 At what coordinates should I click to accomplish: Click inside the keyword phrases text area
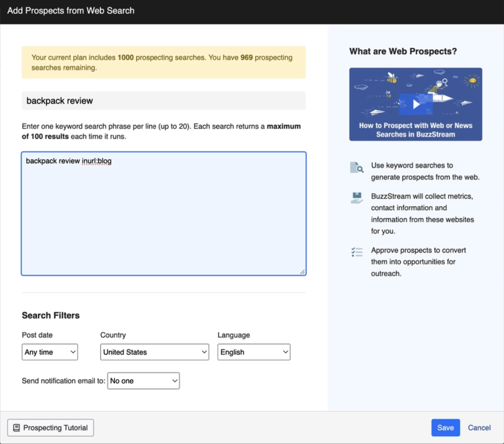point(163,217)
